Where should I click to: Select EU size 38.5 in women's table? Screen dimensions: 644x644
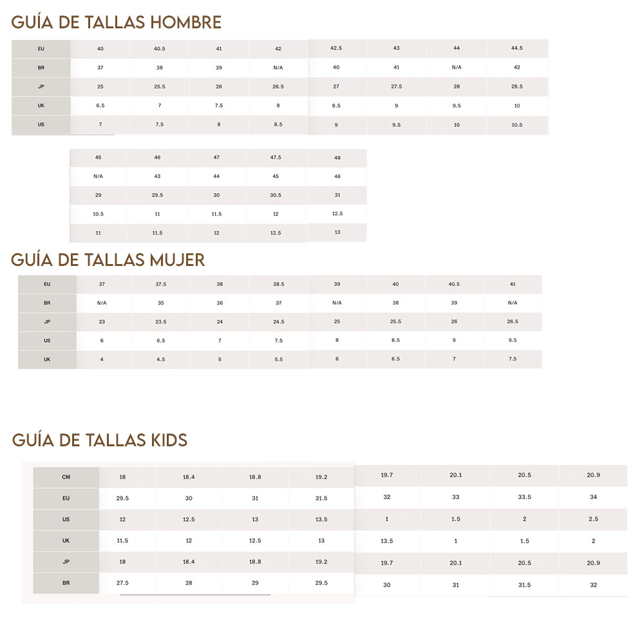[x=278, y=284]
